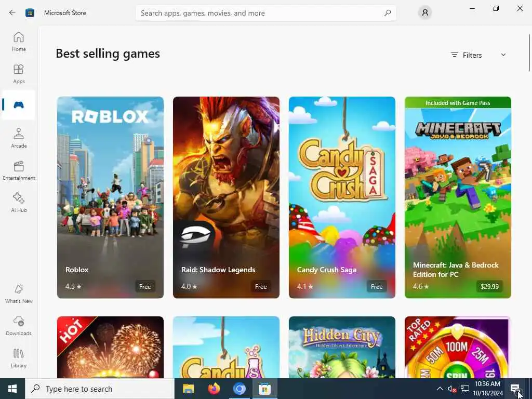Open the Raid: Shadow Legends card
Viewport: 532px width, 399px height.
click(226, 197)
